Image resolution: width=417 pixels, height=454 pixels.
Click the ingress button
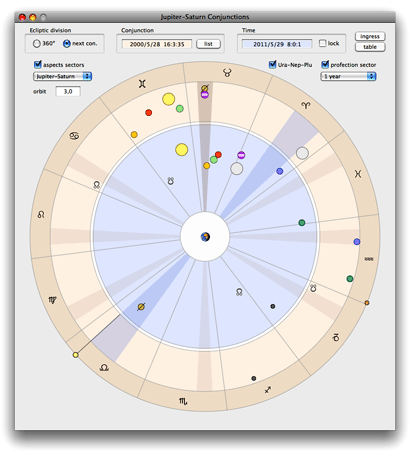pyautogui.click(x=370, y=36)
